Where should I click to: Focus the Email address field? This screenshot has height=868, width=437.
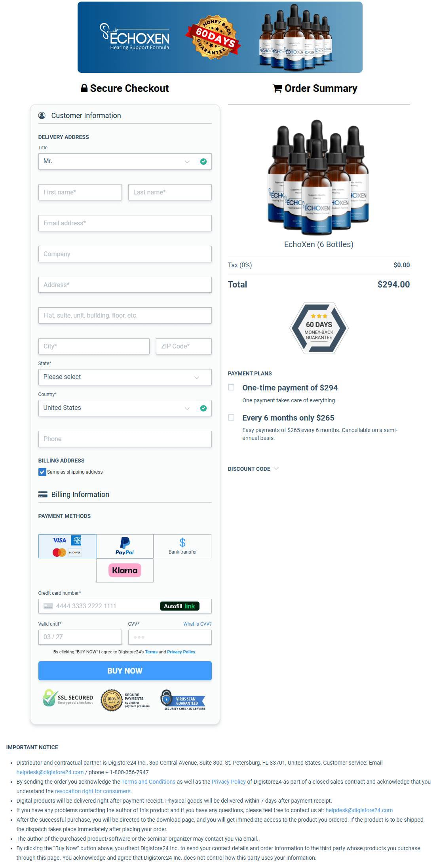125,223
